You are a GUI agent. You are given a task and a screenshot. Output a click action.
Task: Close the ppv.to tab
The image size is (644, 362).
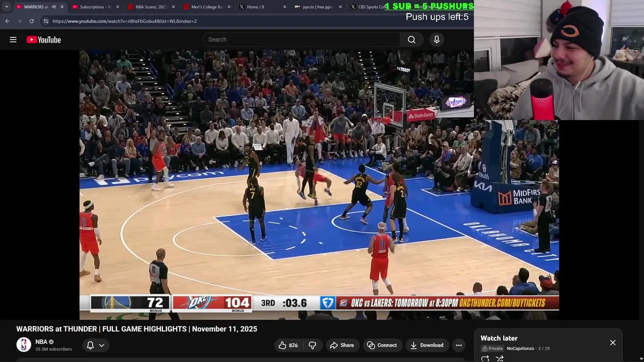341,7
